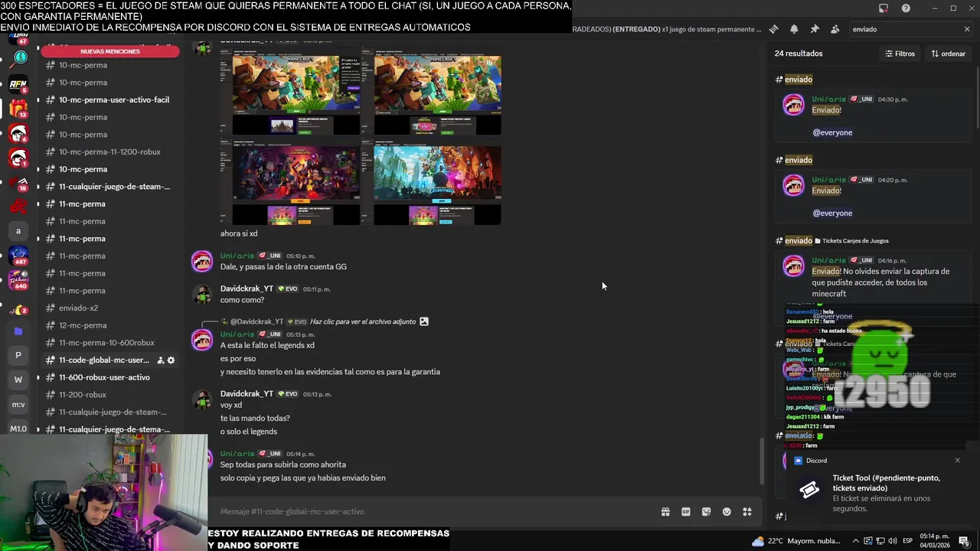This screenshot has width=980, height=551.
Task: Open notification settings bell icon
Action: pos(794,29)
